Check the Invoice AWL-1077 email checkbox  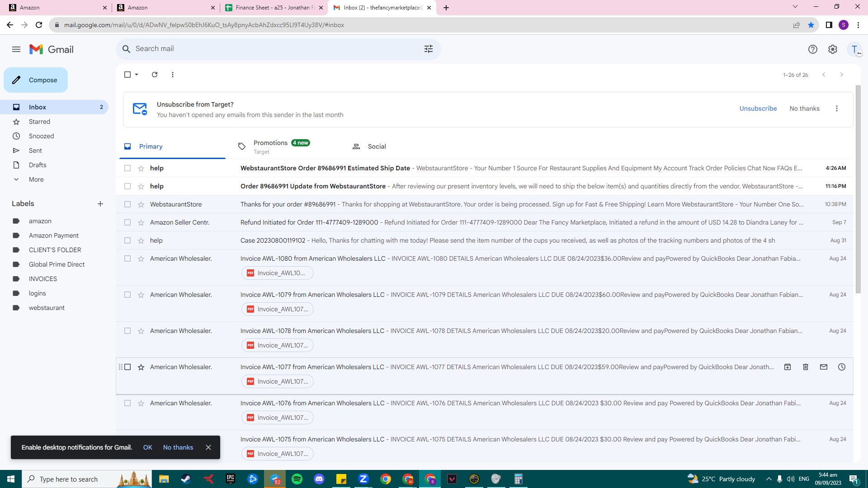tap(127, 367)
